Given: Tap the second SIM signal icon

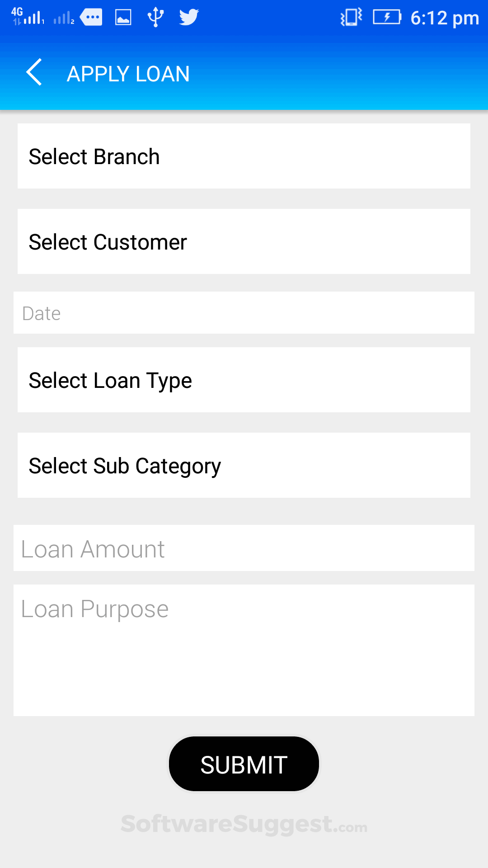Looking at the screenshot, I should (64, 18).
